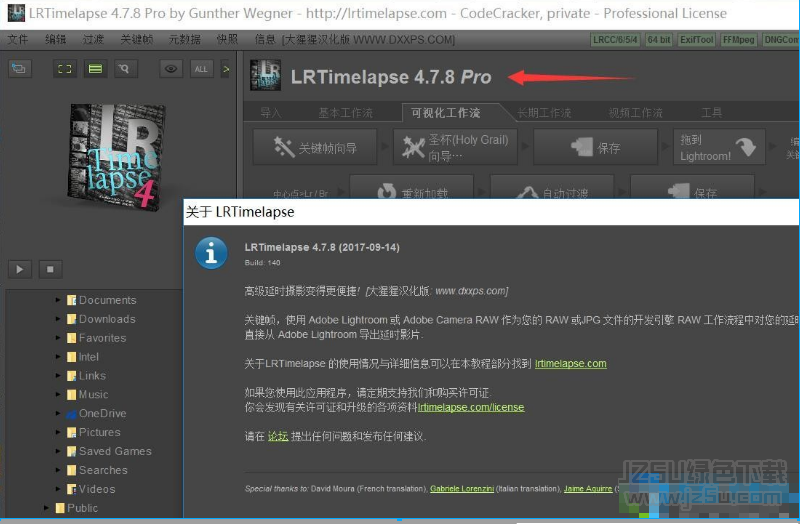This screenshot has height=524, width=800.
Task: Click the 'LRTimelapse 4.7.8 (2017-09-14)' heading
Action: [x=322, y=247]
